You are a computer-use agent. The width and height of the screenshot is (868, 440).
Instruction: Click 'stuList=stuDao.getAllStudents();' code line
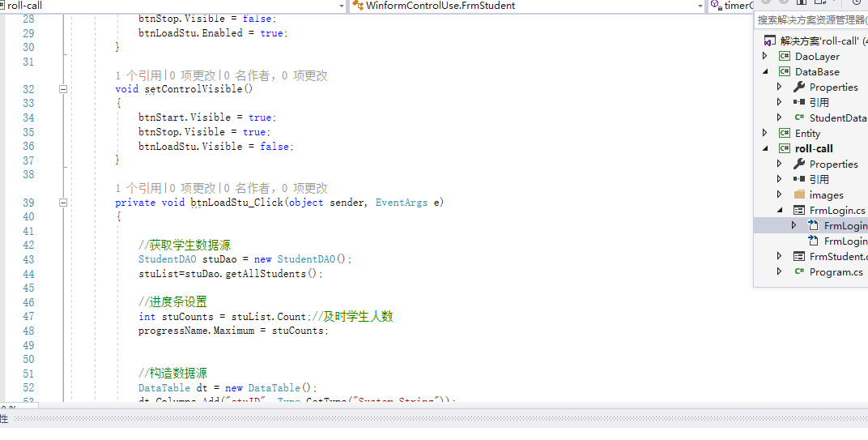[x=230, y=274]
